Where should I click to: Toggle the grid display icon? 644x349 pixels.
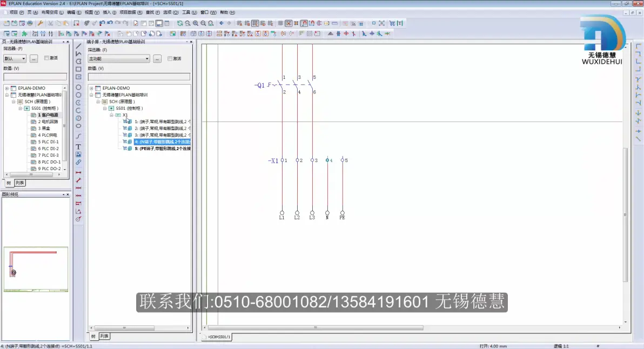click(280, 23)
